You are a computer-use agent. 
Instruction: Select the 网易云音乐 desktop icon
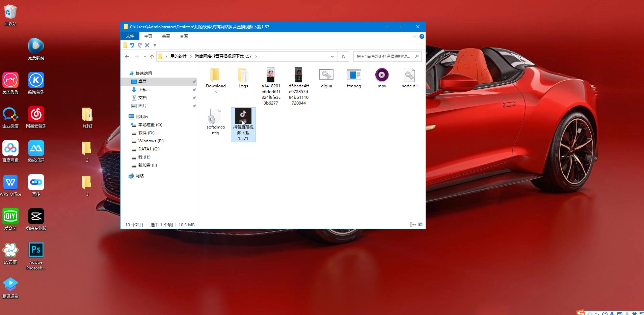click(x=36, y=117)
